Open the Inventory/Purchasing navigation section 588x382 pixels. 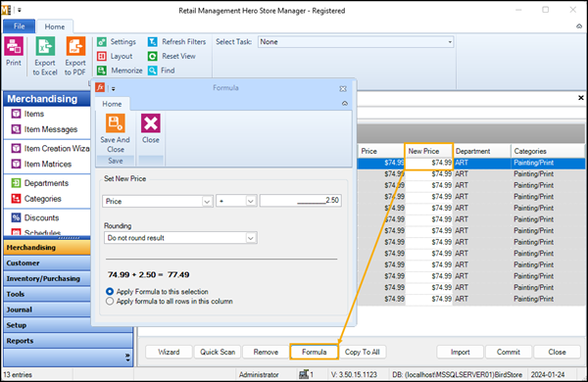(47, 278)
